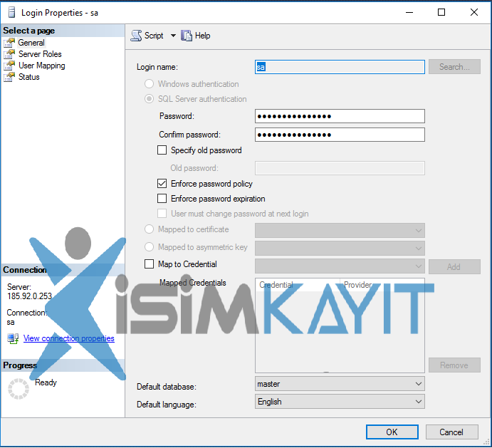
Task: Select Mapped to asymmetric key radio button
Action: click(149, 246)
